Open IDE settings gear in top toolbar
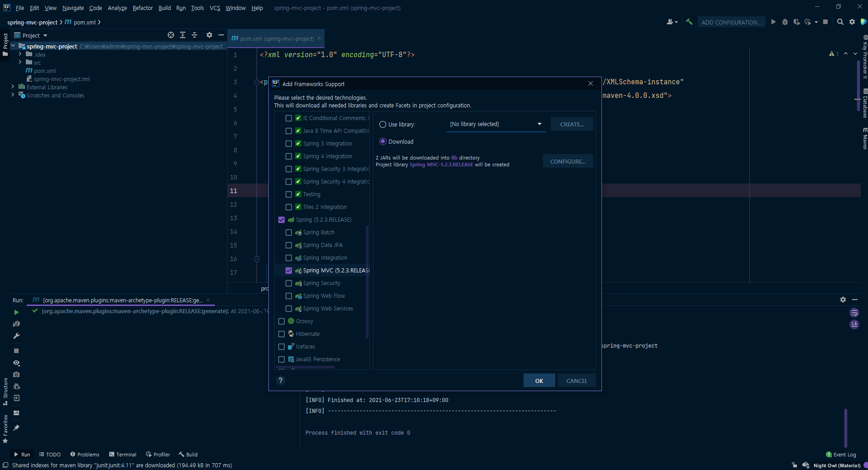 point(852,22)
